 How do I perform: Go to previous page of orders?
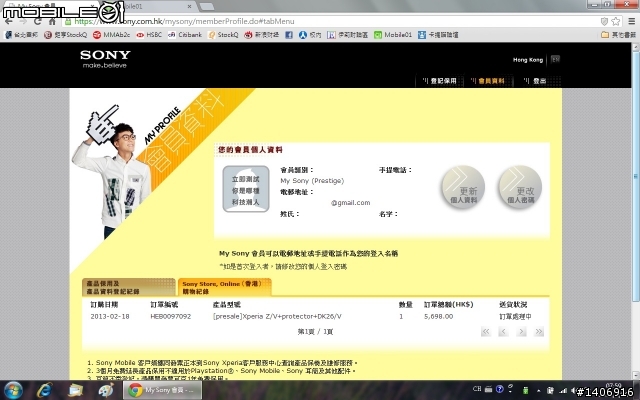(503, 331)
